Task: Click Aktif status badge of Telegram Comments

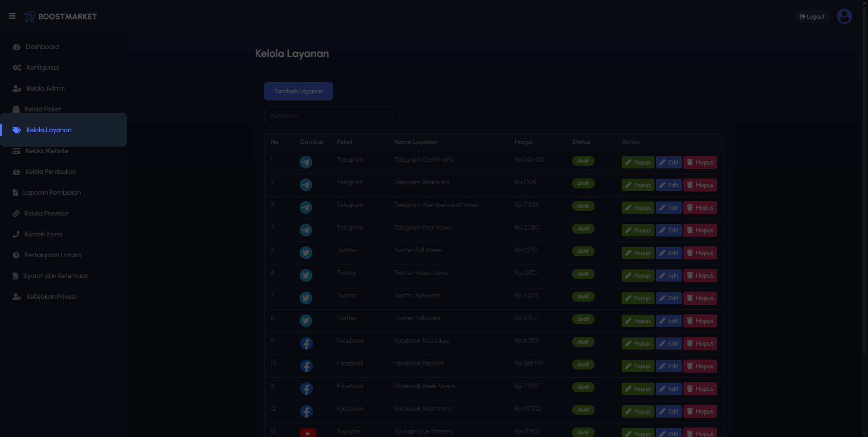Action: pyautogui.click(x=583, y=161)
